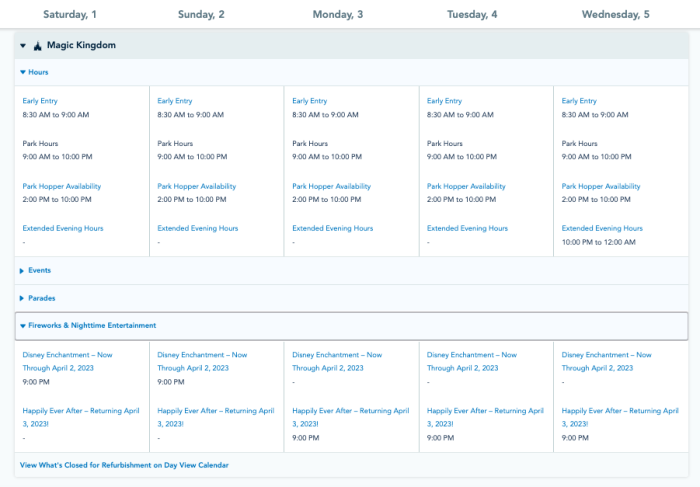The width and height of the screenshot is (700, 487).
Task: Click View What's Closed for Refurbishment link
Action: tap(124, 465)
